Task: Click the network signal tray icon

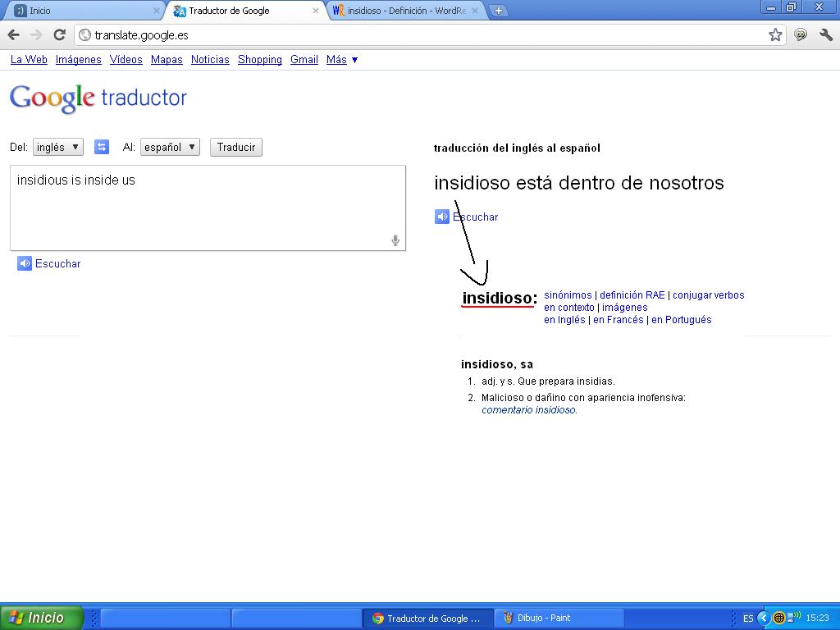Action: 794,617
